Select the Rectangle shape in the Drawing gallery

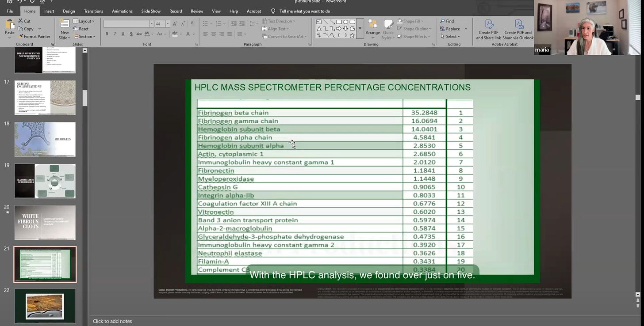[339, 22]
